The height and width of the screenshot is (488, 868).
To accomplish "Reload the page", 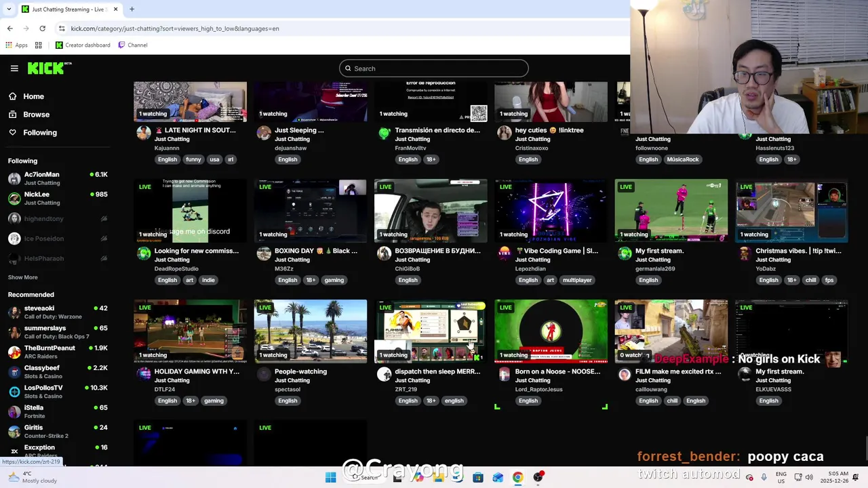I will 42,28.
